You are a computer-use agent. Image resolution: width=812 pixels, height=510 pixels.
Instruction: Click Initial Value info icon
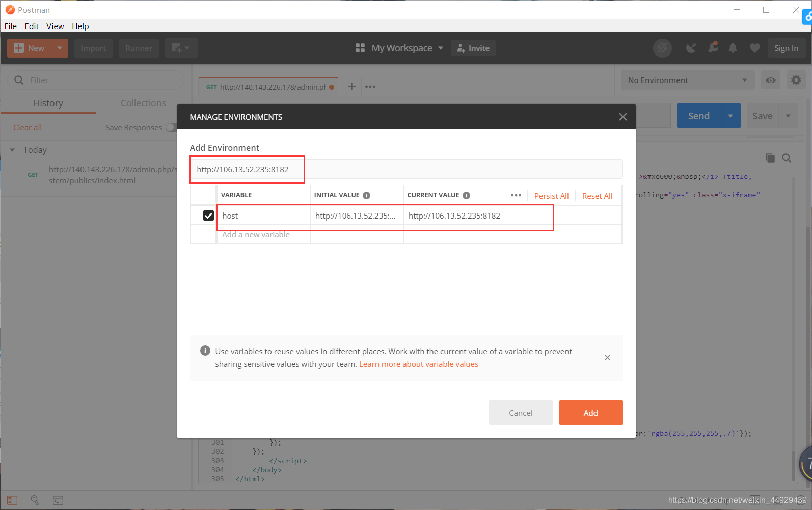[366, 195]
